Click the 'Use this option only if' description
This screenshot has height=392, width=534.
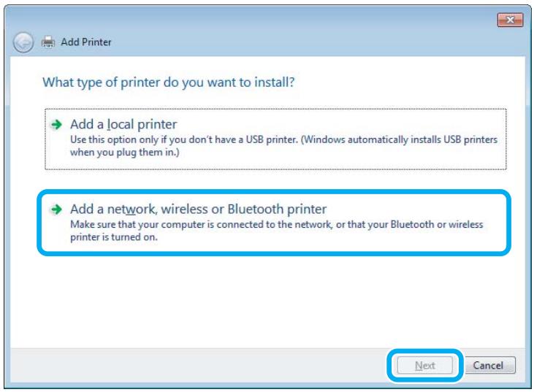pyautogui.click(x=283, y=146)
